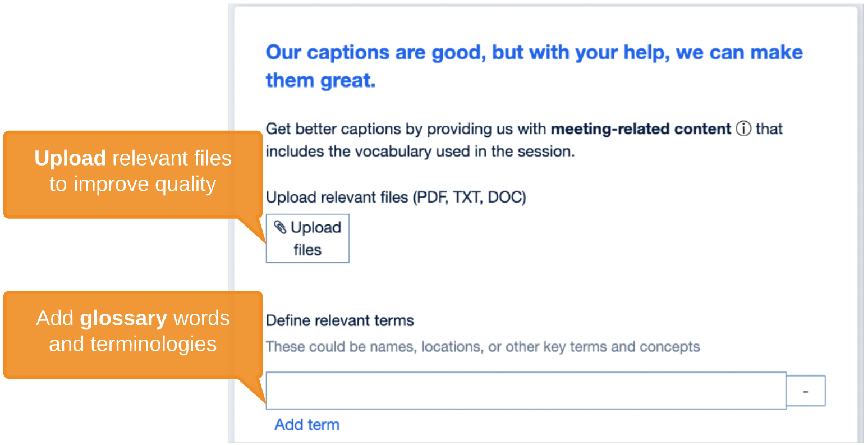Click the 'These could be names, locations' hint
The width and height of the screenshot is (868, 445).
pos(483,347)
